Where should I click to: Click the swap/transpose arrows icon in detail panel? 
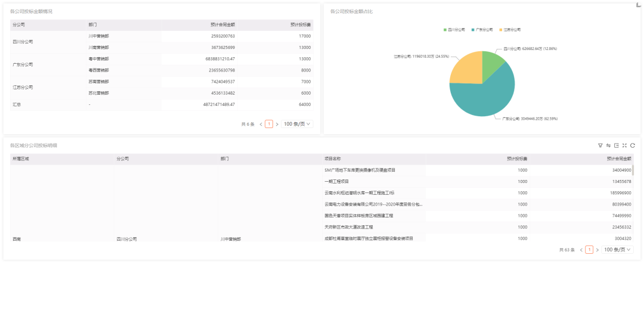coord(608,145)
